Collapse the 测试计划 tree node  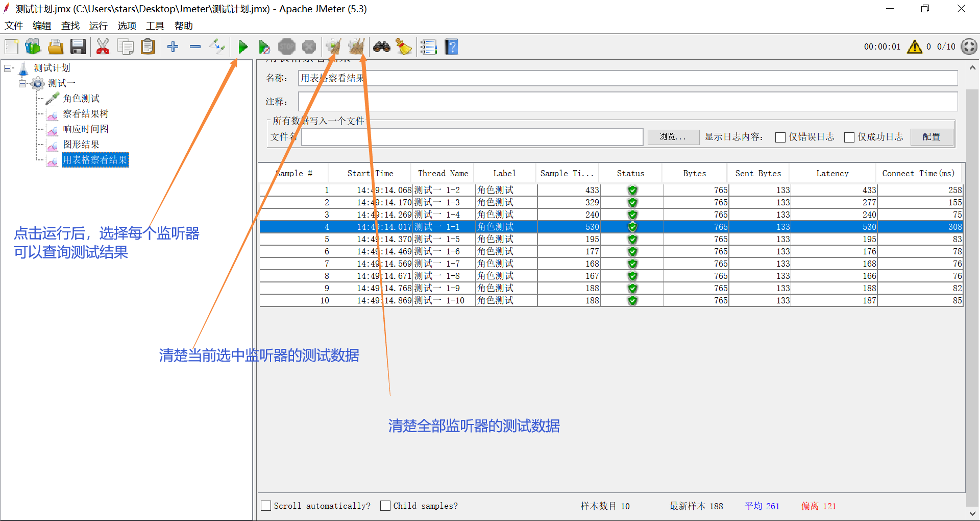8,67
